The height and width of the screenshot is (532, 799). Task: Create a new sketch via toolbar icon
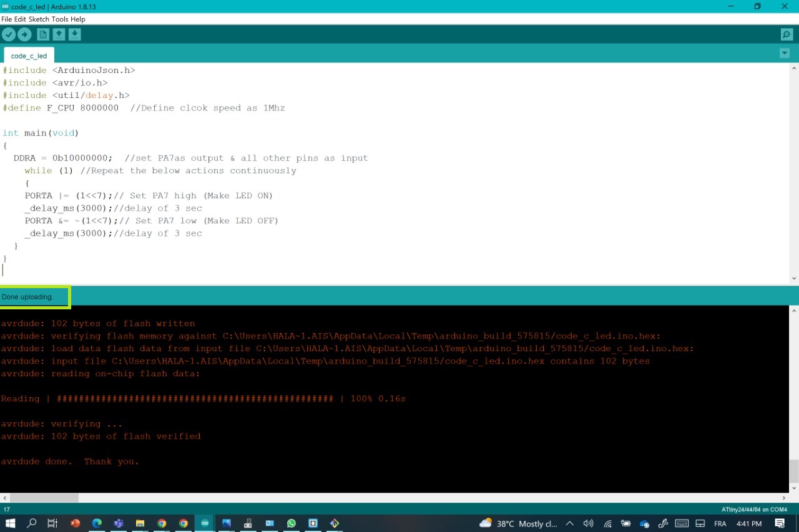click(43, 35)
